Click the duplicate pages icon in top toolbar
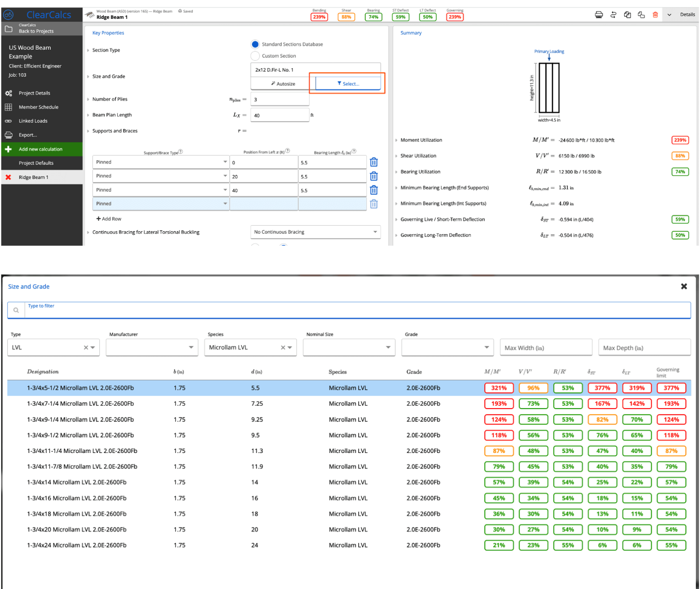 coord(627,15)
